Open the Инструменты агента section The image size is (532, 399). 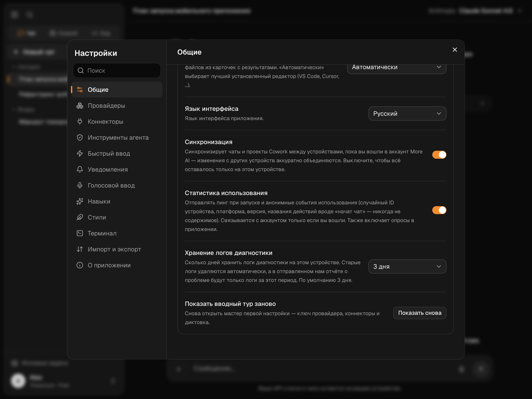117,138
